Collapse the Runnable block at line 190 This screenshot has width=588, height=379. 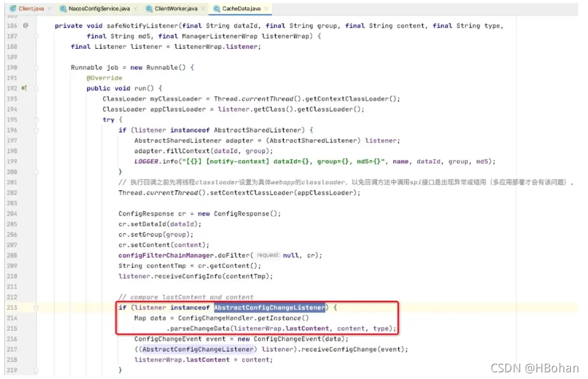pos(37,68)
